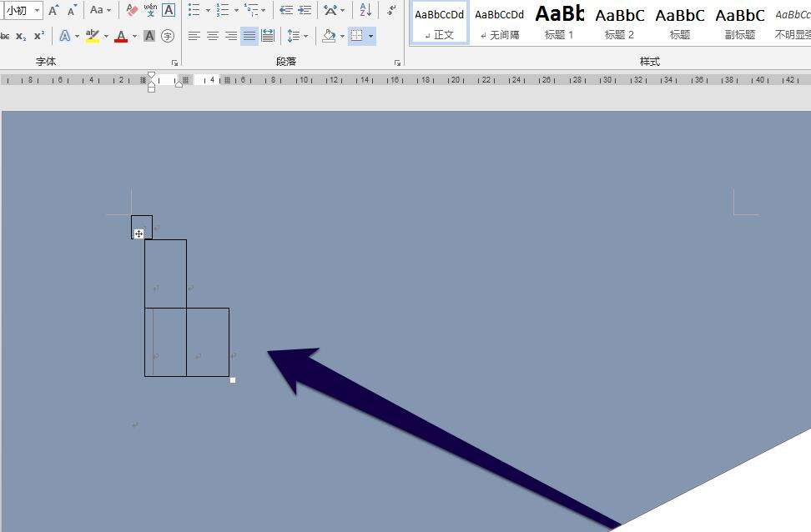Apply multilevel list

tap(251, 10)
